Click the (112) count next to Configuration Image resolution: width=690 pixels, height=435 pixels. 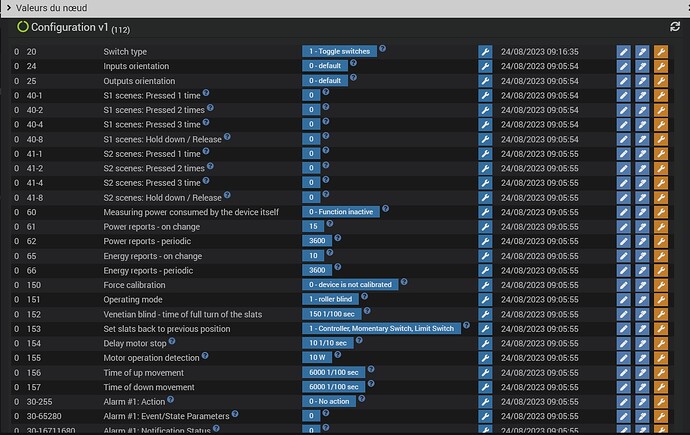pos(121,30)
